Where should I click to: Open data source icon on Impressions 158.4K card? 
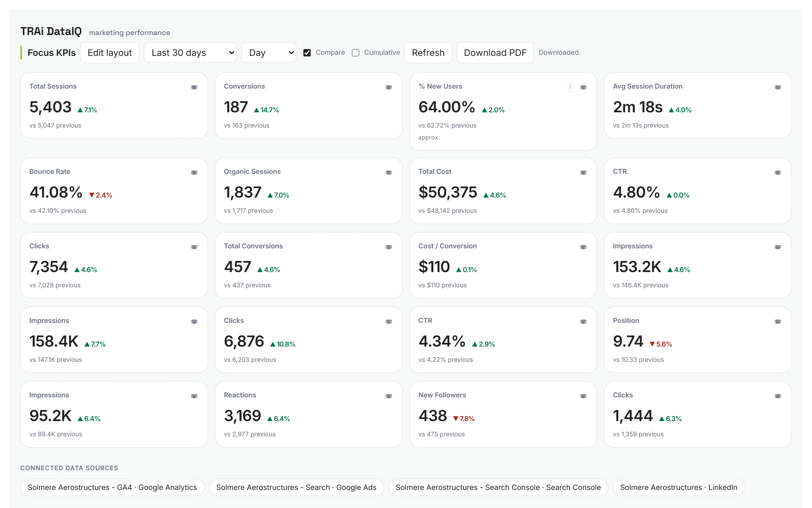pyautogui.click(x=194, y=322)
